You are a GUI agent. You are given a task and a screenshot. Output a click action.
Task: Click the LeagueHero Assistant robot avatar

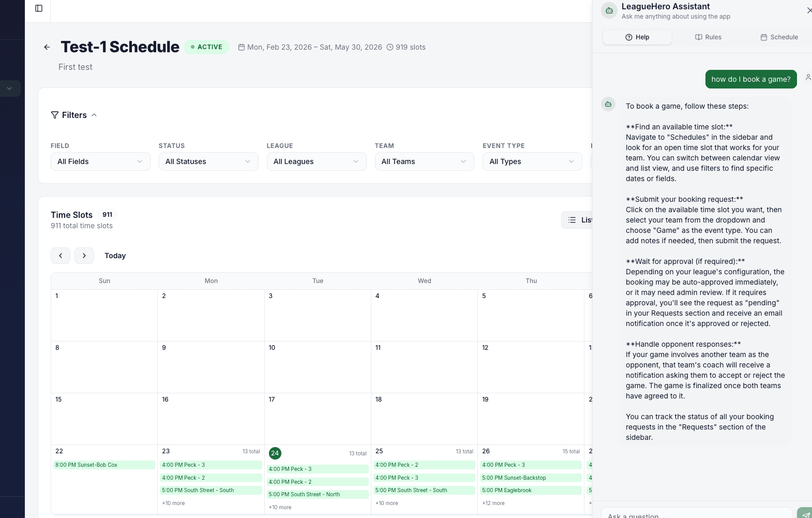point(609,11)
